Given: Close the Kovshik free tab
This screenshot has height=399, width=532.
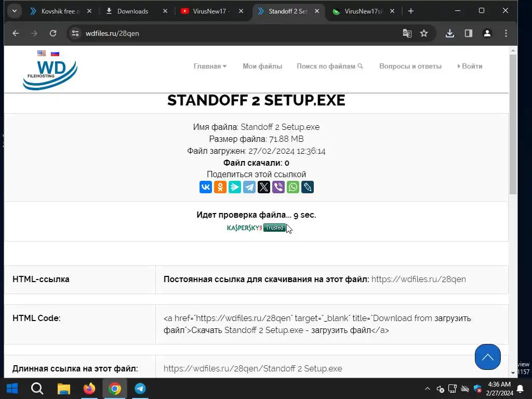Looking at the screenshot, I should [x=89, y=11].
